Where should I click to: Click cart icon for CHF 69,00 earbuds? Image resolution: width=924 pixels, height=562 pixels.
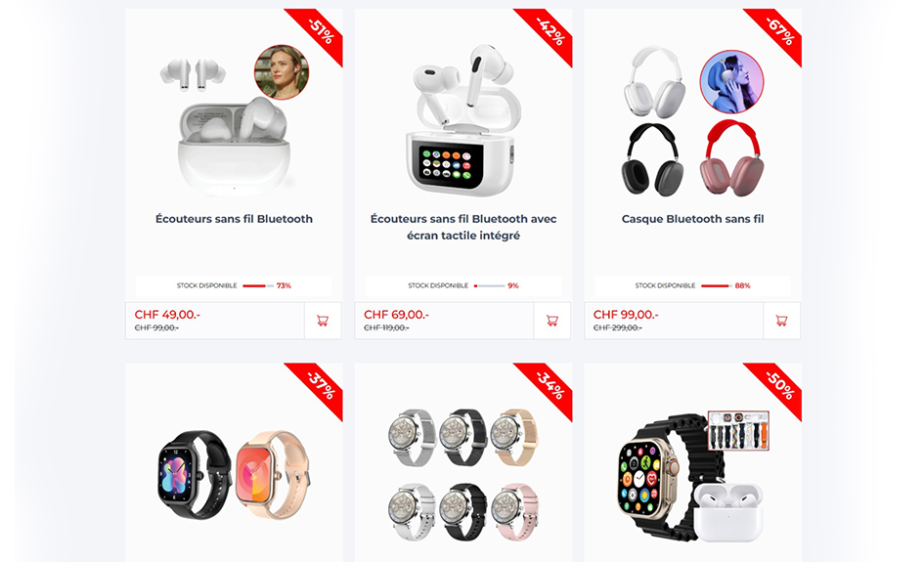552,321
